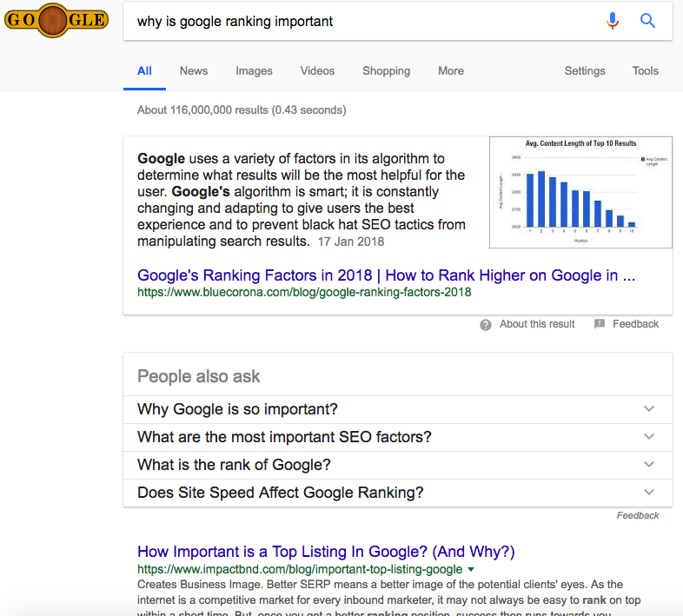The height and width of the screenshot is (616, 683).
Task: Click the Feedback flag icon under snippet
Action: pyautogui.click(x=600, y=324)
